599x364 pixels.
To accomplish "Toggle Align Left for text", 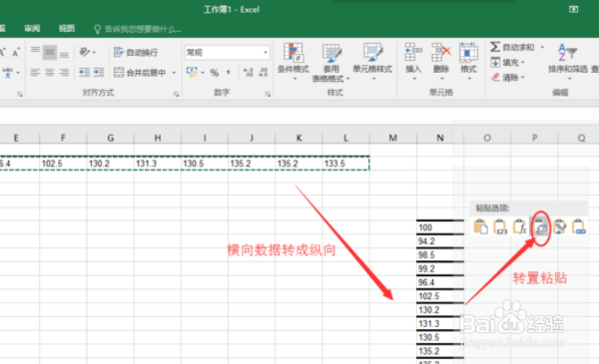I will click(x=35, y=72).
